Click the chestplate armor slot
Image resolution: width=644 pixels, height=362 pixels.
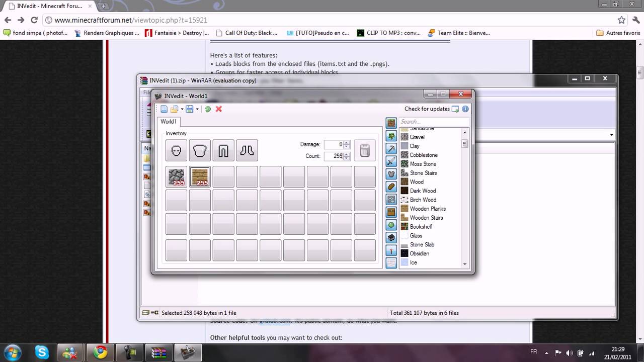[200, 150]
